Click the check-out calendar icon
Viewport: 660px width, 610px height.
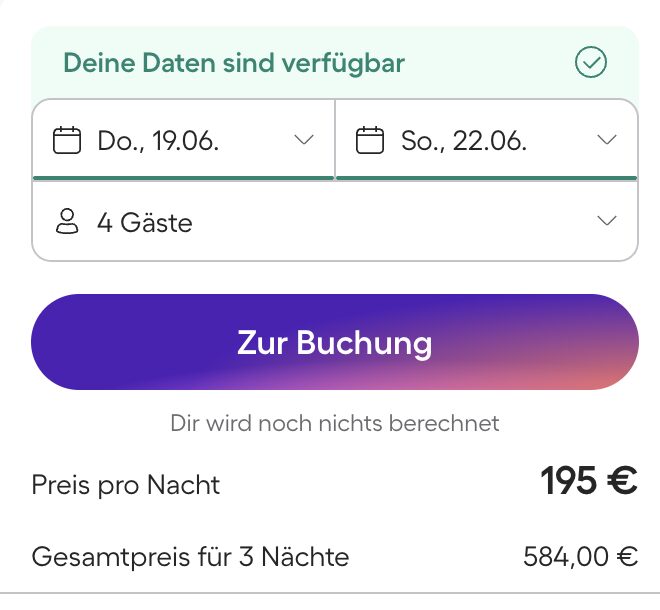tap(370, 140)
